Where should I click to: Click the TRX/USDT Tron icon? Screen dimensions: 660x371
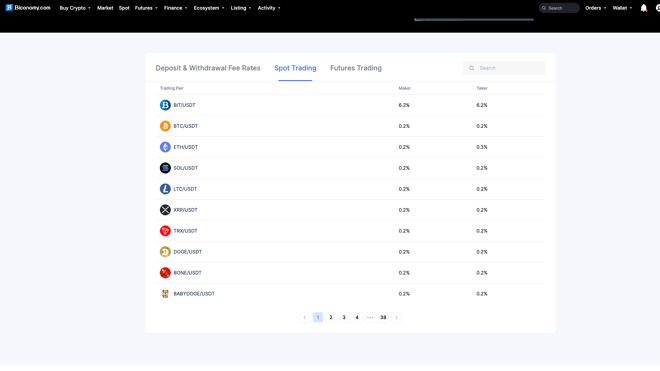click(x=165, y=231)
